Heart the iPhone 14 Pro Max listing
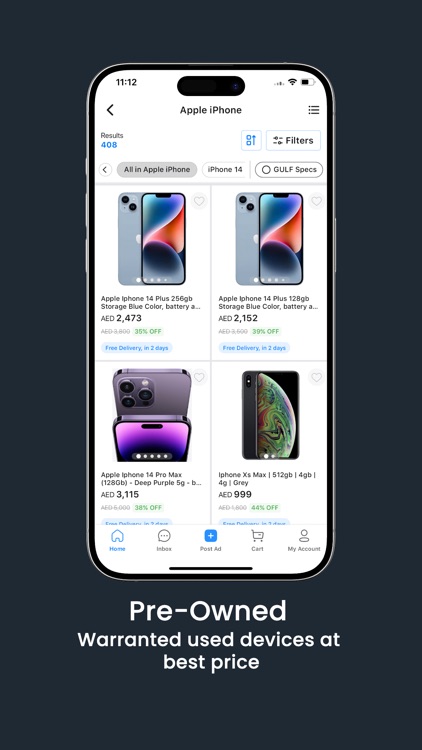The image size is (422, 750). pyautogui.click(x=199, y=377)
